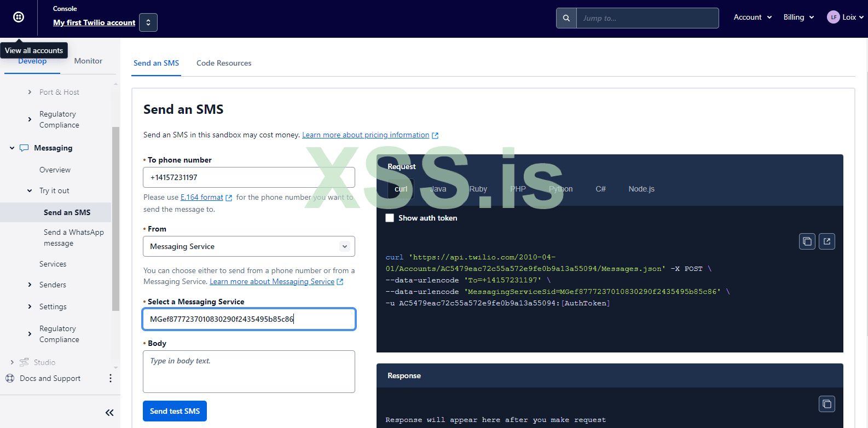The width and height of the screenshot is (868, 428).
Task: Click the Studio flow icon
Action: (x=24, y=362)
